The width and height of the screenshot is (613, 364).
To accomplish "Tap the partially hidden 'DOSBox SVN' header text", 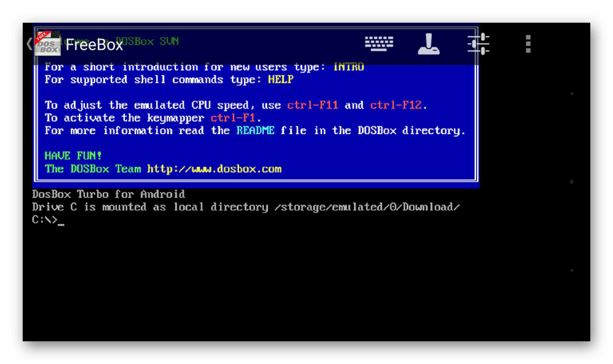I will [147, 41].
